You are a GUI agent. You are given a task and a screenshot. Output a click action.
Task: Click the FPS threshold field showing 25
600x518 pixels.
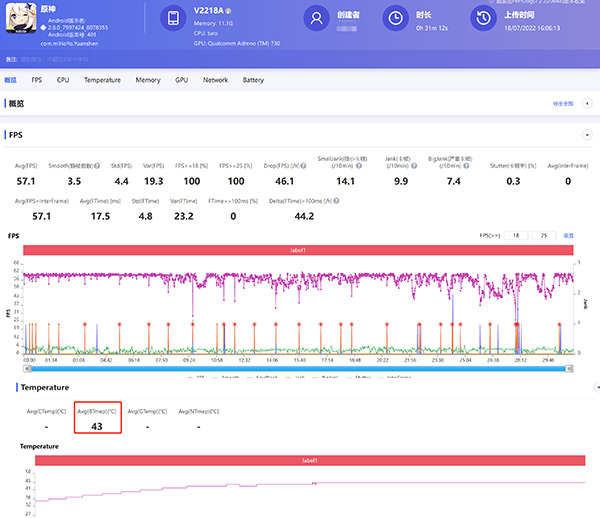pyautogui.click(x=543, y=236)
